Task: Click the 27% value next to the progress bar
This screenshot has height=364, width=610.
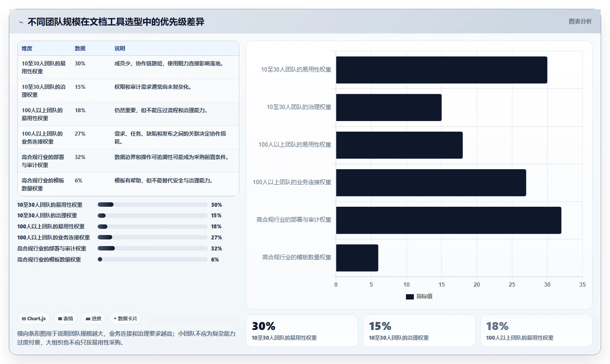Action: coord(216,238)
